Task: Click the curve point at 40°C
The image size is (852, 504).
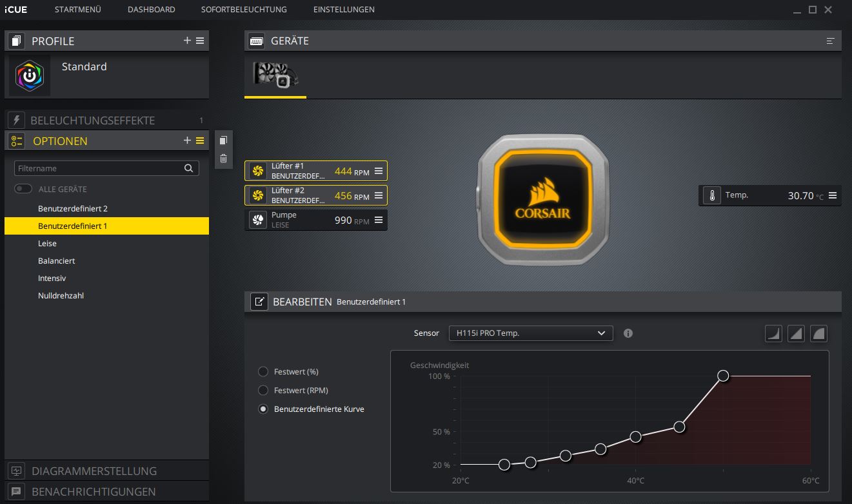Action: point(635,437)
